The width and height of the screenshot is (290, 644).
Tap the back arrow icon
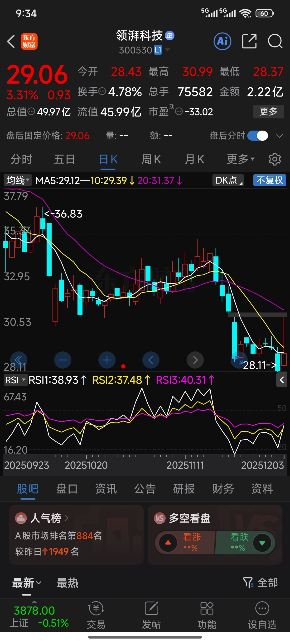point(11,41)
